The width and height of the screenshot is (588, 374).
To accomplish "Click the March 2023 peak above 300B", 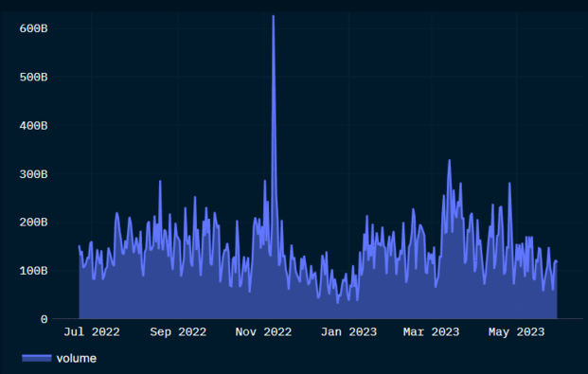I will 449,160.
